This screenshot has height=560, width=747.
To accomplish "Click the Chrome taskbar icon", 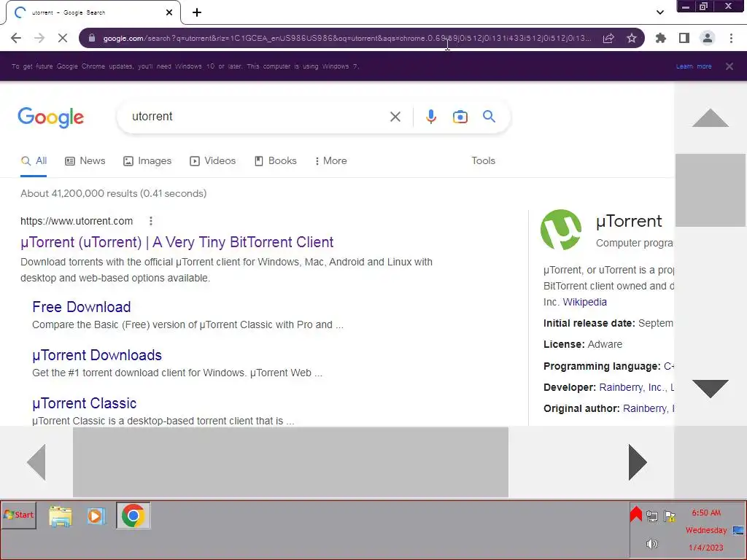I will pyautogui.click(x=133, y=516).
